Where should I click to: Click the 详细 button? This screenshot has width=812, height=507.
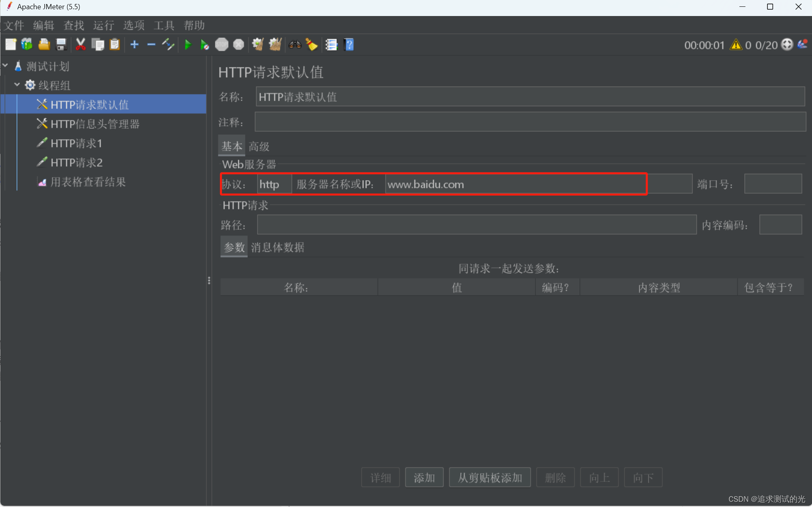[381, 477]
